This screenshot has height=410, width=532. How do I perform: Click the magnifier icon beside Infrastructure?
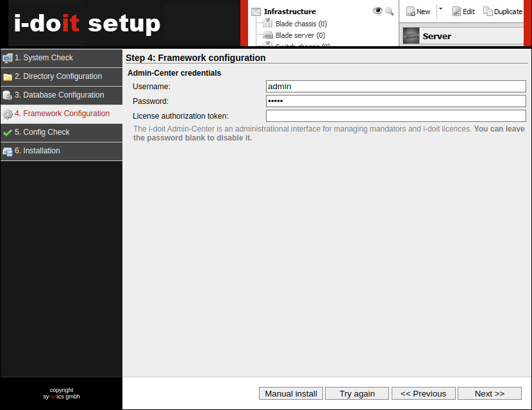389,11
